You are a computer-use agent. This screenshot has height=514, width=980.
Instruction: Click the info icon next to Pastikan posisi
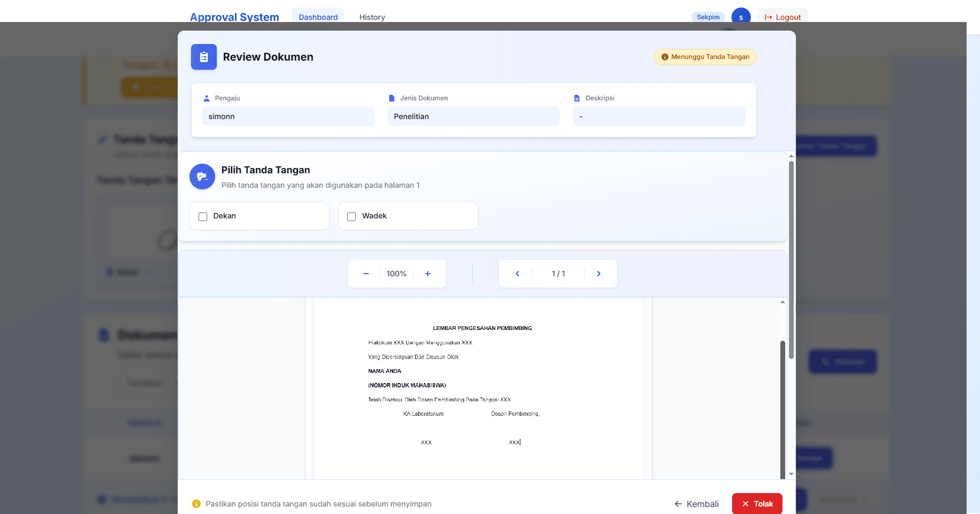196,504
